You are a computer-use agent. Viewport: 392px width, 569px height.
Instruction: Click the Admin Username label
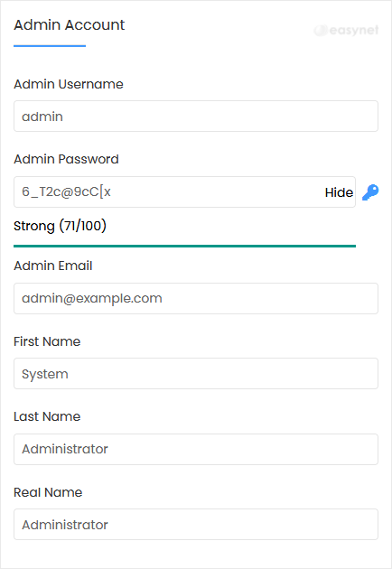point(69,84)
